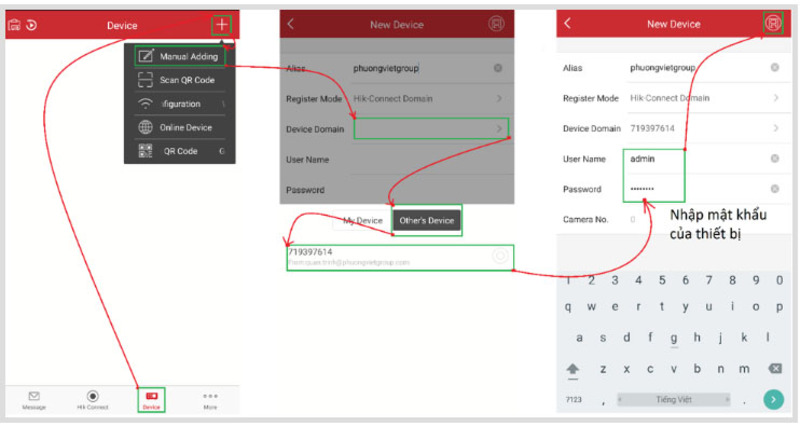
Task: Tap the plus icon in Device header
Action: [x=222, y=24]
